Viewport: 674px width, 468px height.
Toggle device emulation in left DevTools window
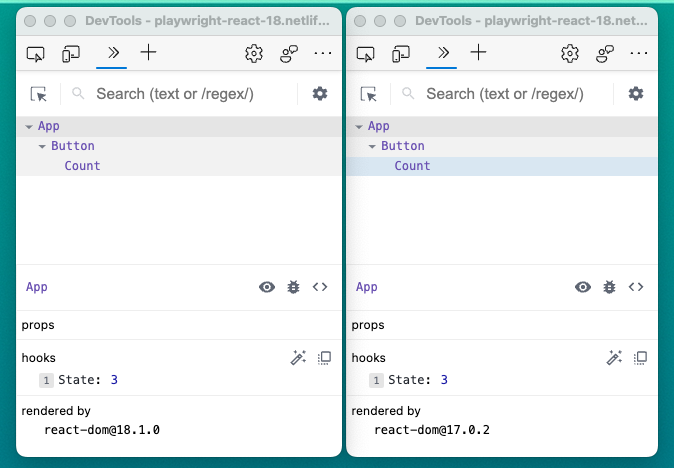tap(71, 54)
